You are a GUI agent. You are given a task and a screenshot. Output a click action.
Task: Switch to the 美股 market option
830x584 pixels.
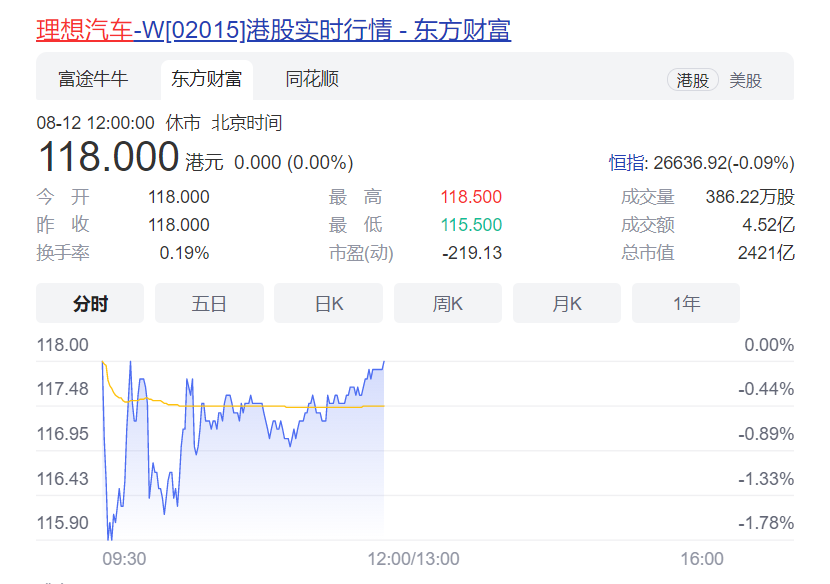tap(745, 80)
